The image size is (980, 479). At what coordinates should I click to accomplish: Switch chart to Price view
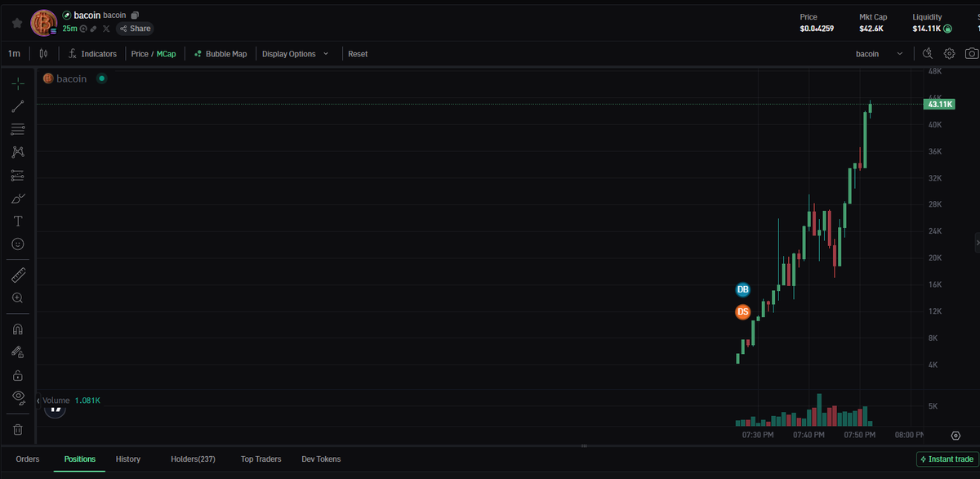140,54
